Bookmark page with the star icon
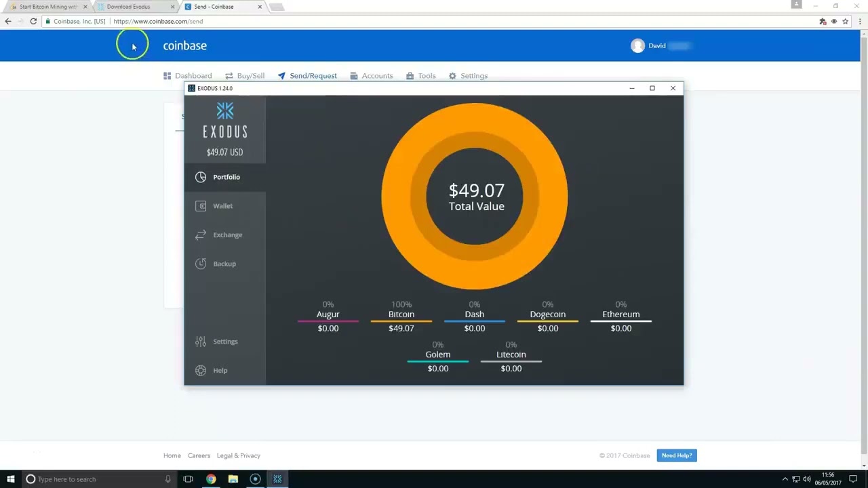Viewport: 868px width, 488px height. tap(845, 22)
